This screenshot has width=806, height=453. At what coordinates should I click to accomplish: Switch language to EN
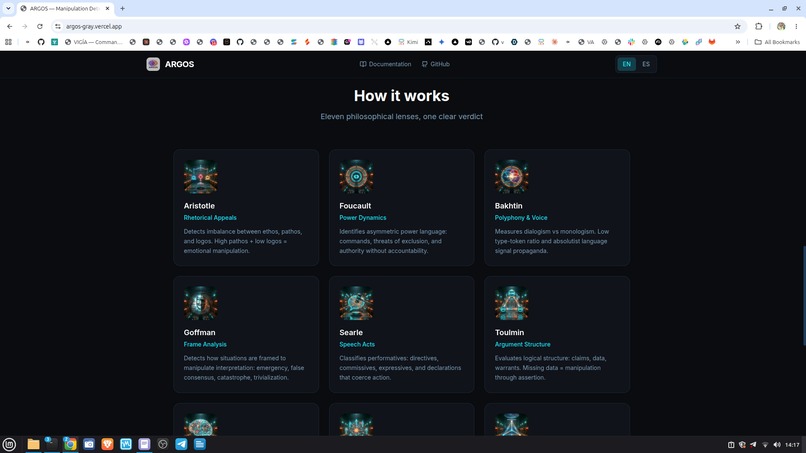click(x=626, y=64)
